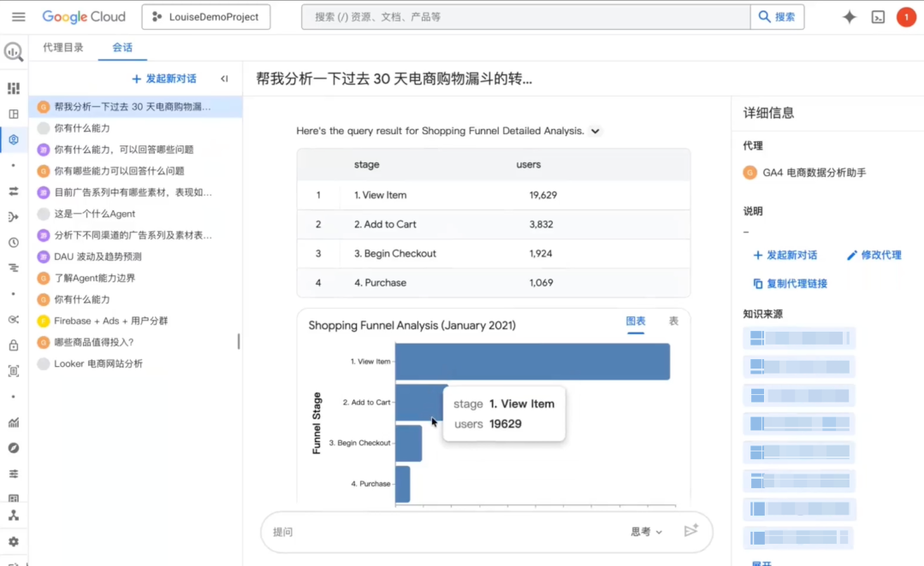The height and width of the screenshot is (566, 924).
Task: Switch to the 会话 tab
Action: [x=122, y=48]
